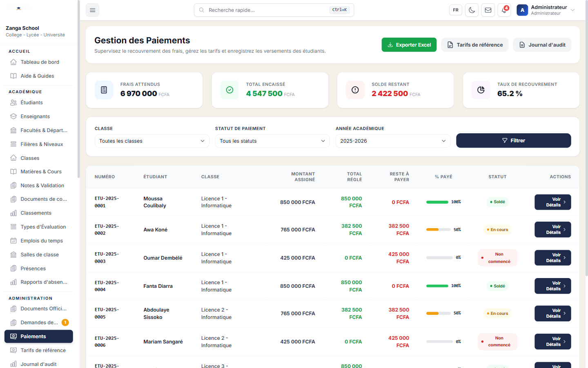Select the active Paiements sidebar item
Viewport: 588px width, 368px height.
[39, 337]
